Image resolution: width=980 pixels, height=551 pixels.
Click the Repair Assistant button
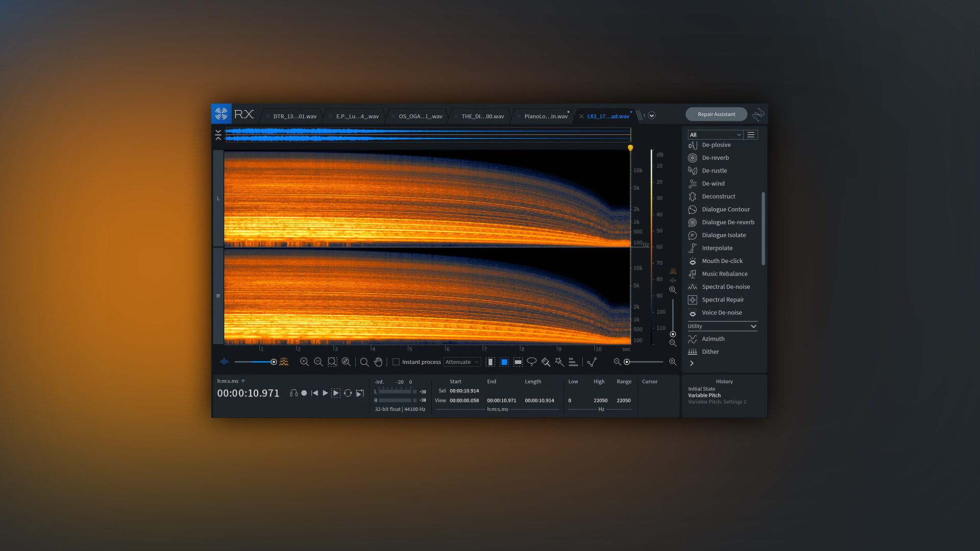click(x=716, y=114)
